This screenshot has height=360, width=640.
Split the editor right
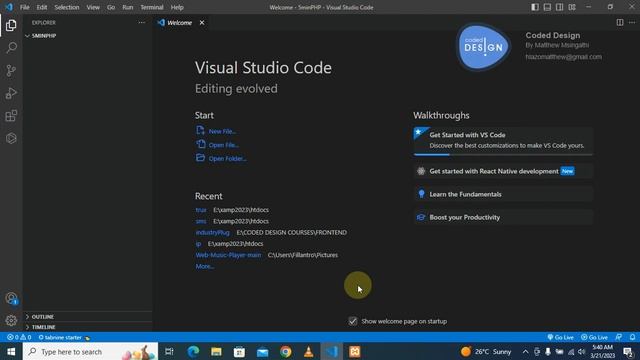pyautogui.click(x=620, y=22)
